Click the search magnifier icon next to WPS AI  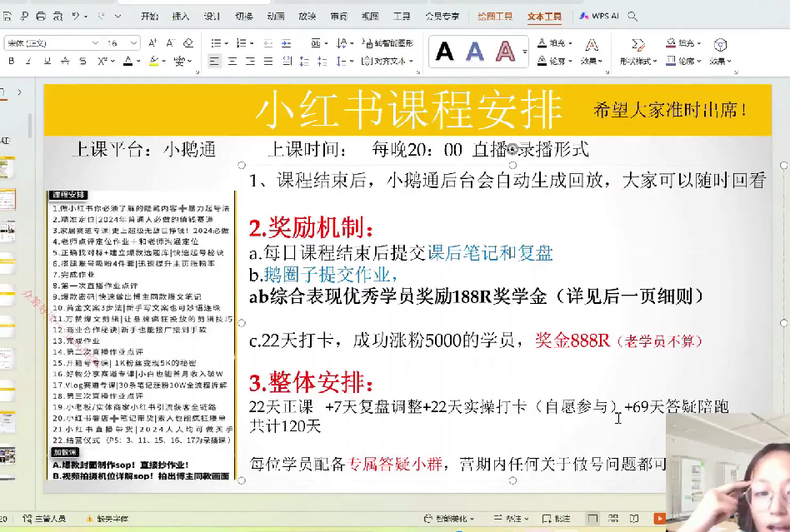[x=632, y=16]
